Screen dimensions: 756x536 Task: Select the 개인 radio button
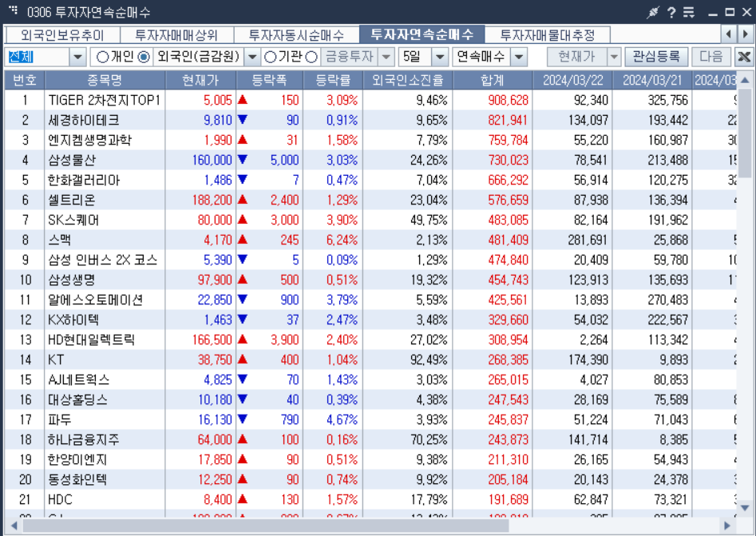point(102,57)
